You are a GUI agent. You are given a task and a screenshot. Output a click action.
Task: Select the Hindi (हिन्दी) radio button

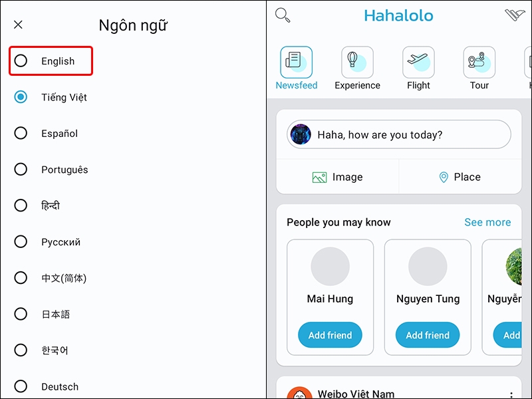(21, 205)
